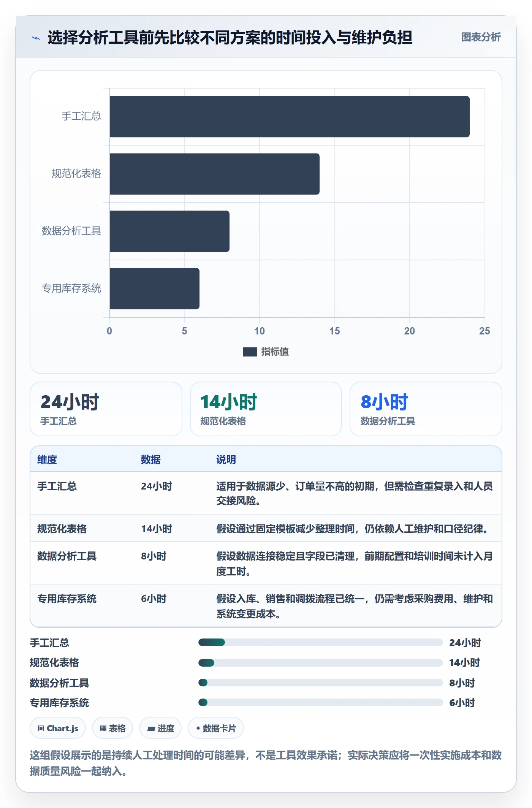Click the 进度 tag chip

click(x=160, y=728)
